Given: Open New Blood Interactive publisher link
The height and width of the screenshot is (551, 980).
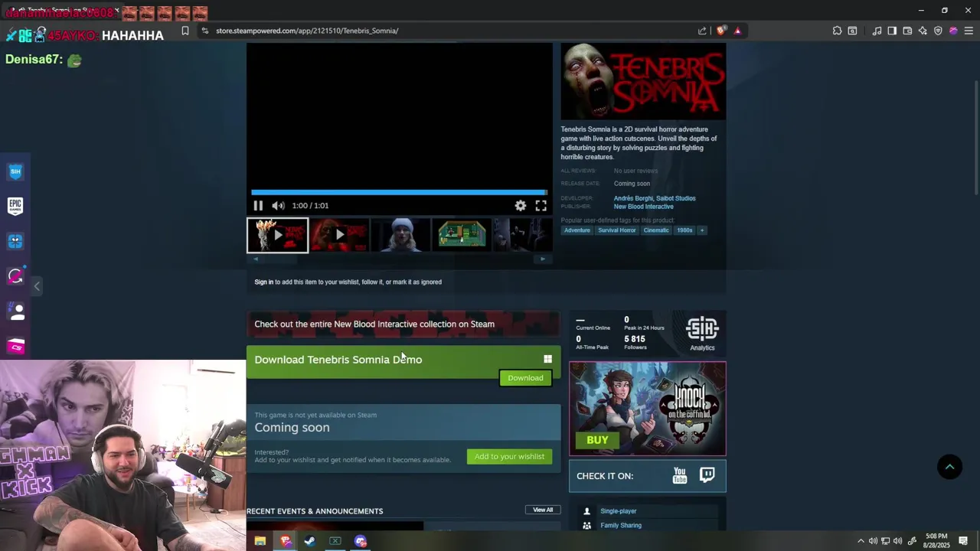Looking at the screenshot, I should coord(643,207).
